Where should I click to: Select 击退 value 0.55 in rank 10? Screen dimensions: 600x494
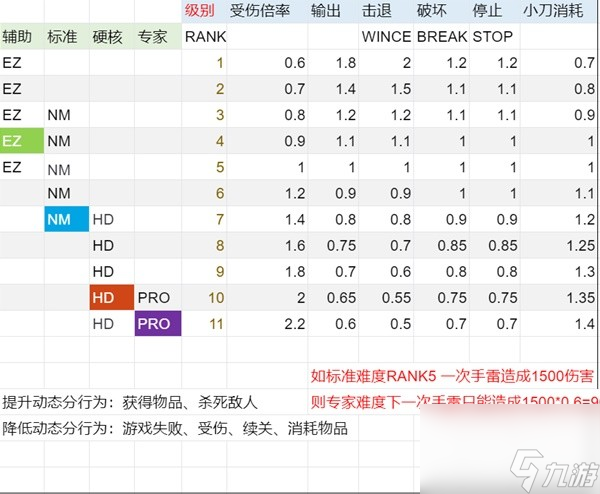[386, 297]
